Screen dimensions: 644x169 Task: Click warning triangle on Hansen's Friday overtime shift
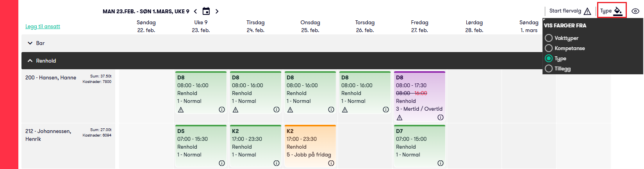pyautogui.click(x=400, y=118)
